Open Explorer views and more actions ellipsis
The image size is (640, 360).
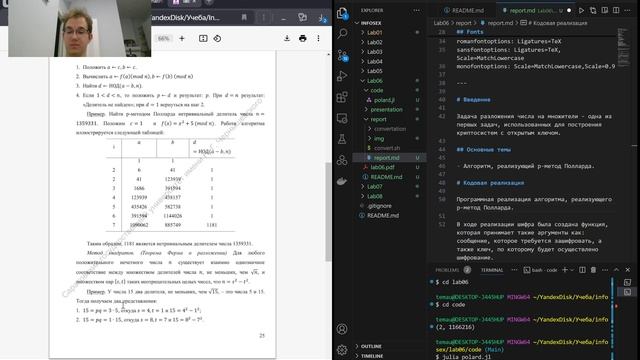[x=416, y=10]
